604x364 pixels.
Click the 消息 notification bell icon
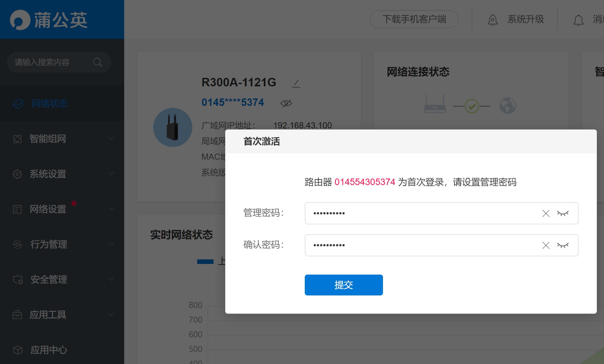point(579,20)
